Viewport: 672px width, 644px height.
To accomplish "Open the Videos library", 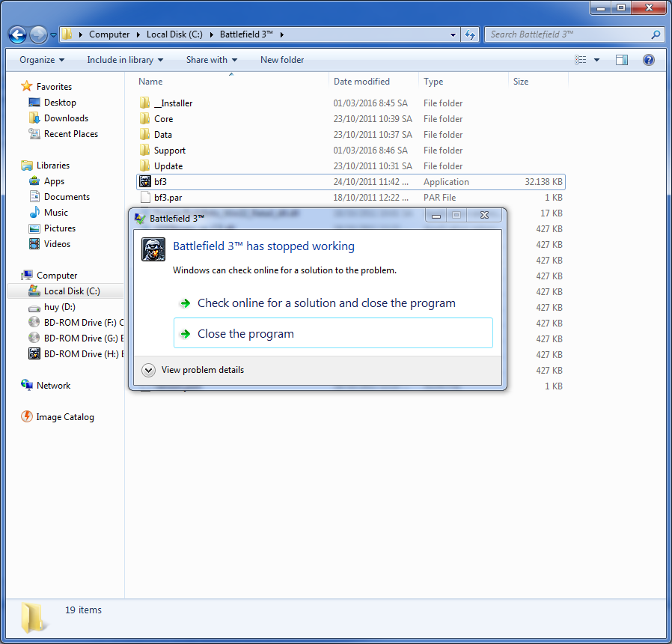I will pos(57,244).
